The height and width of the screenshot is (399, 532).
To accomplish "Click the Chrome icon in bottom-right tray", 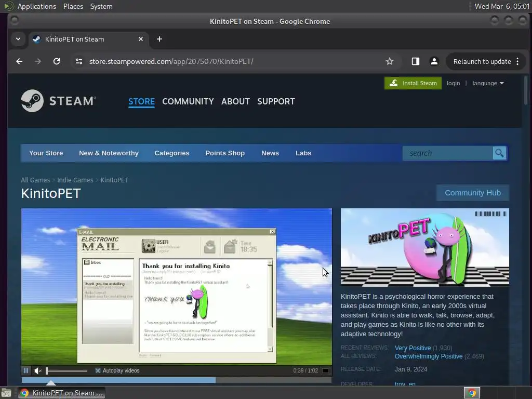I will [x=472, y=393].
